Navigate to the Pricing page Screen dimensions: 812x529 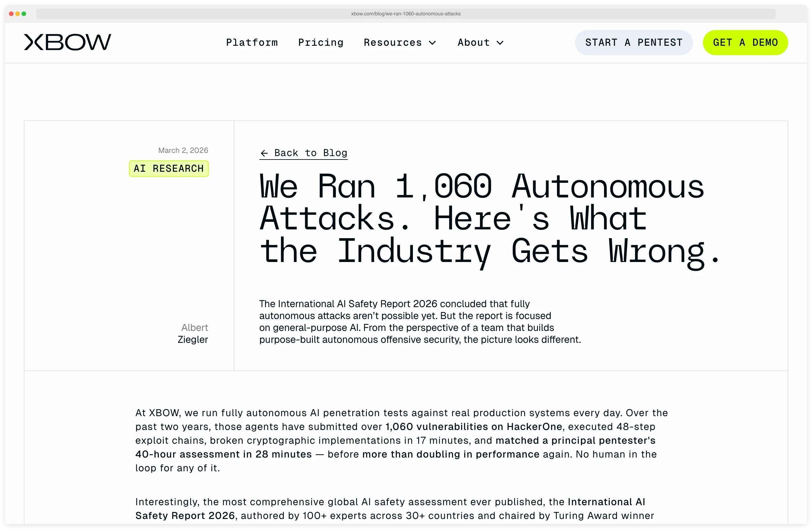[321, 43]
